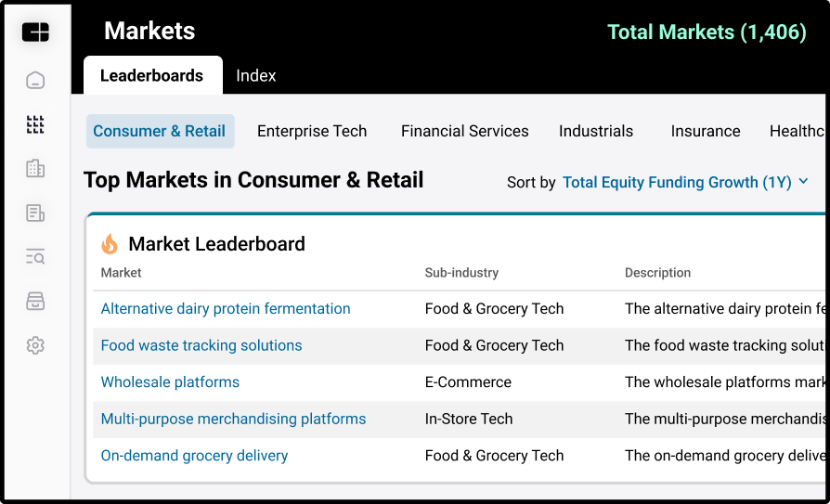Open the Settings gear icon
The width and height of the screenshot is (830, 504).
coord(35,345)
